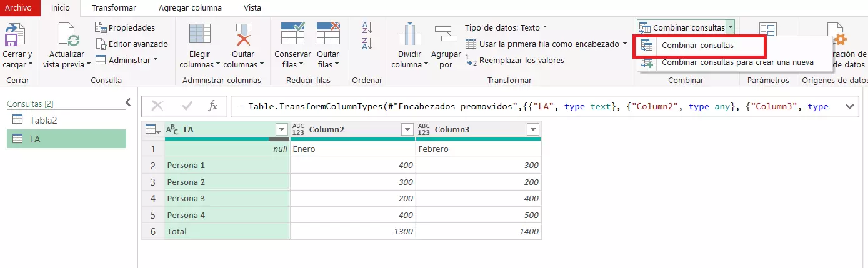Select Combinar consultas para crear una nueva
Viewport: 868px width, 268px height.
(x=737, y=62)
